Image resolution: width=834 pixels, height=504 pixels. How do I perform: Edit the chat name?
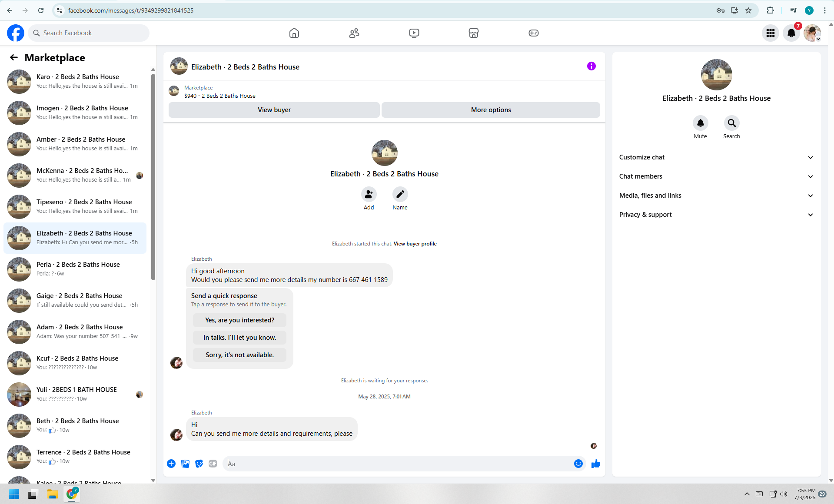tap(400, 194)
